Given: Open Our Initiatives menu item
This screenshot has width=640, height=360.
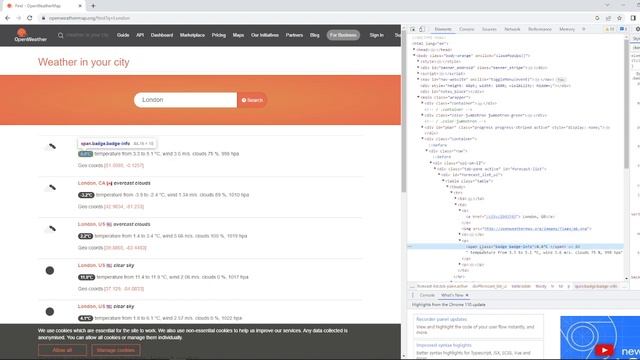Looking at the screenshot, I should coord(265,35).
